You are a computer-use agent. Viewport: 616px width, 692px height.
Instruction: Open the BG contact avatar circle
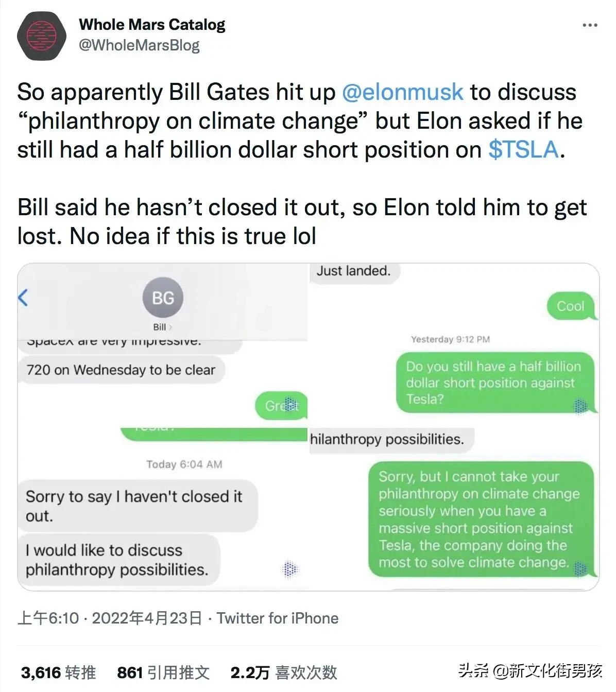click(x=163, y=298)
